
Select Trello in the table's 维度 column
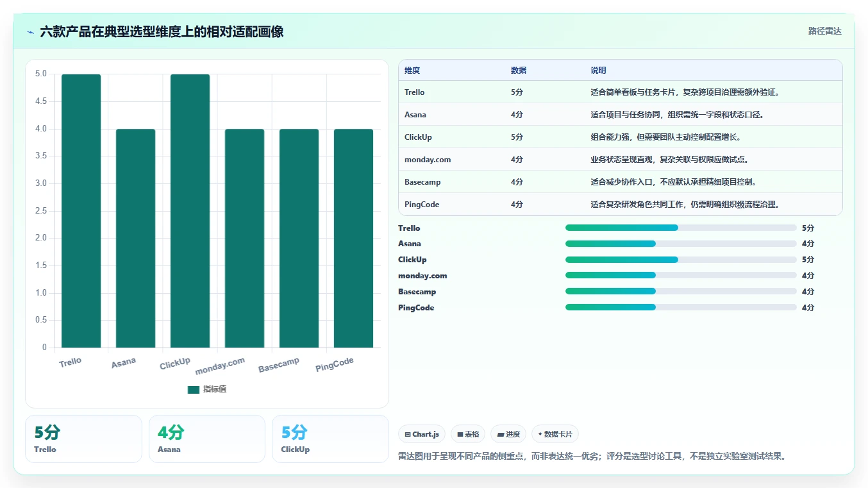click(415, 92)
